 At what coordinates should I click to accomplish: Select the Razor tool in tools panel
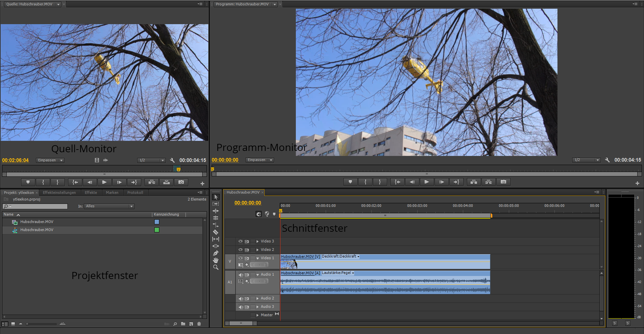point(216,232)
